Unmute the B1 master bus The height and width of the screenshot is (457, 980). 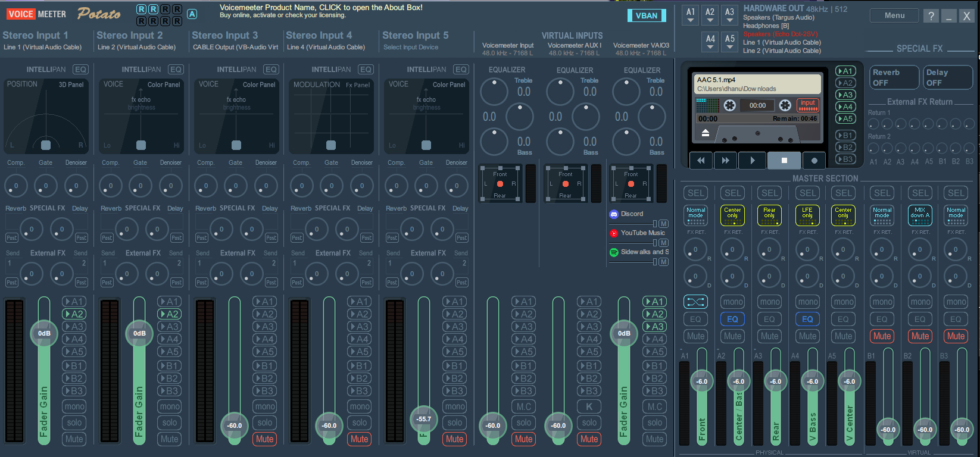tap(882, 336)
